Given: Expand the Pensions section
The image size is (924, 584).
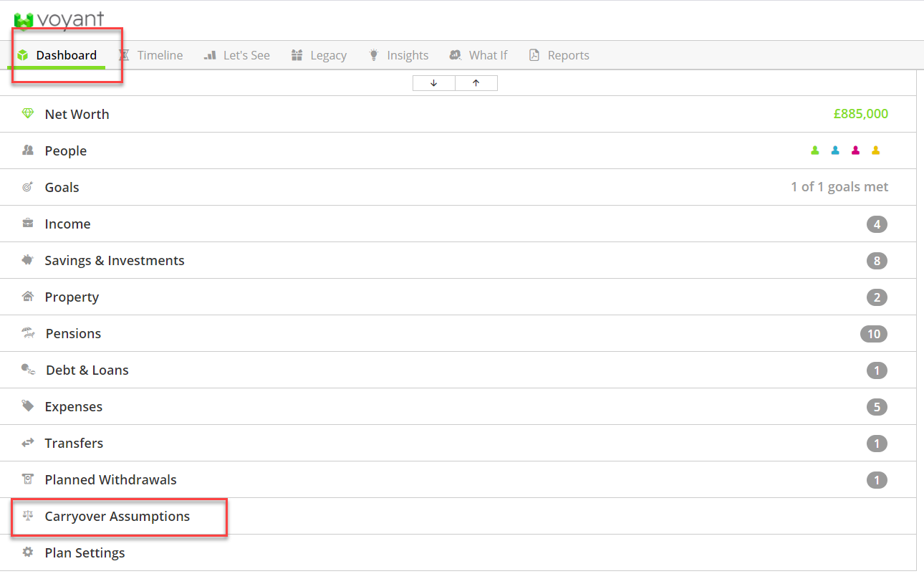Looking at the screenshot, I should click(x=458, y=333).
